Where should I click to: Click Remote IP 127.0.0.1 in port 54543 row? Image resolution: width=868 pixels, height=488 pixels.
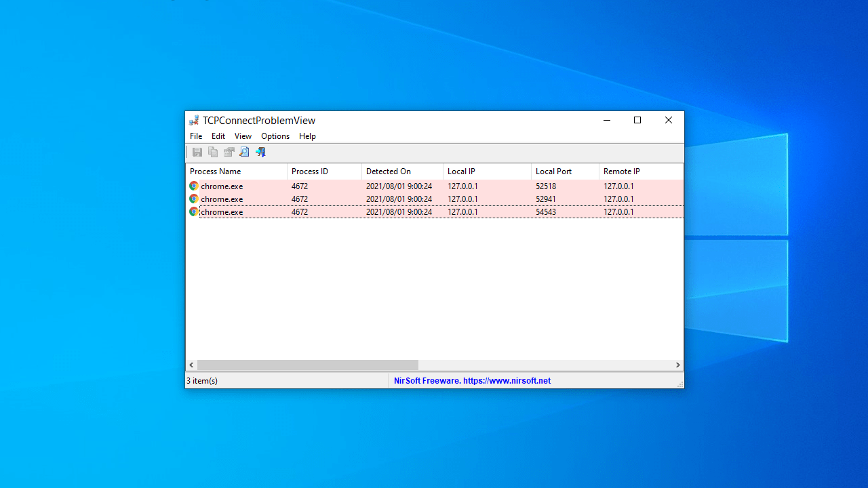click(x=618, y=211)
